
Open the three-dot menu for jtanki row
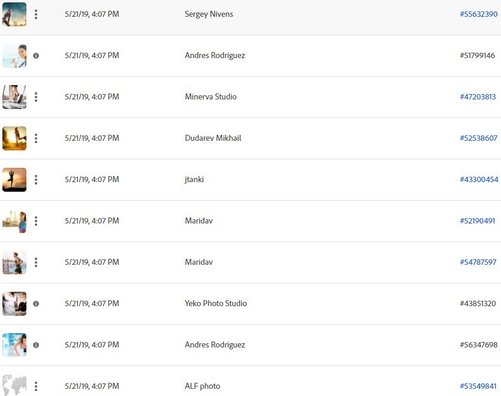tap(36, 180)
